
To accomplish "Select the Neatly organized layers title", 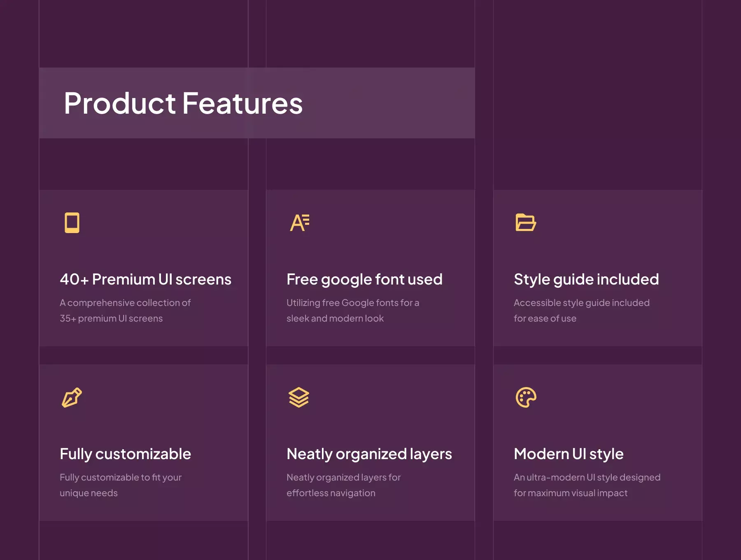I will point(369,454).
